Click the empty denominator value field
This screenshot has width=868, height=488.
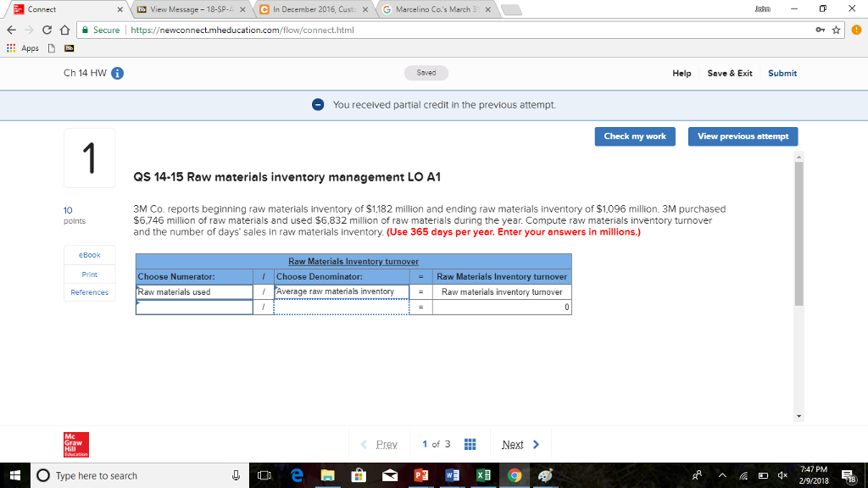click(342, 307)
